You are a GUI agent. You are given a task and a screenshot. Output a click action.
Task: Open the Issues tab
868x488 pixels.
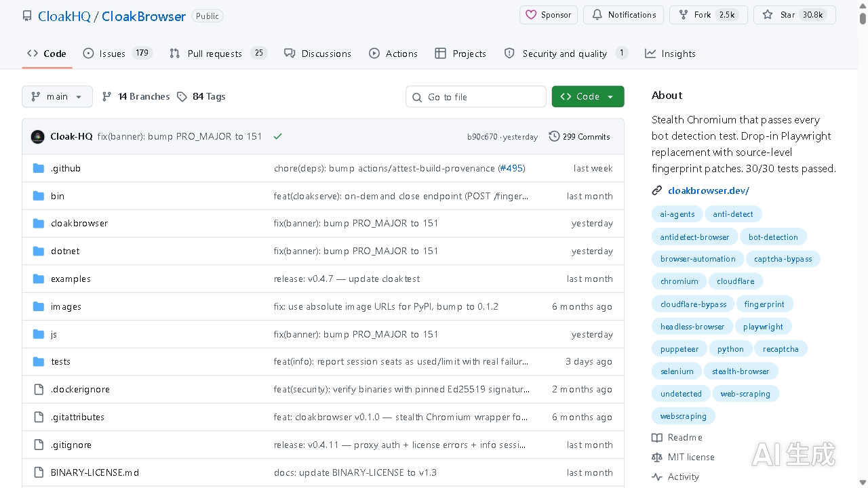[117, 54]
